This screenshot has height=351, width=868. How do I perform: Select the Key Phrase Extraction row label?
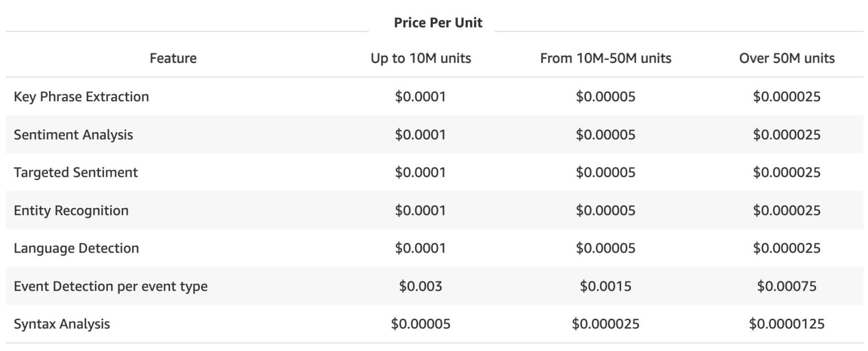(x=81, y=97)
